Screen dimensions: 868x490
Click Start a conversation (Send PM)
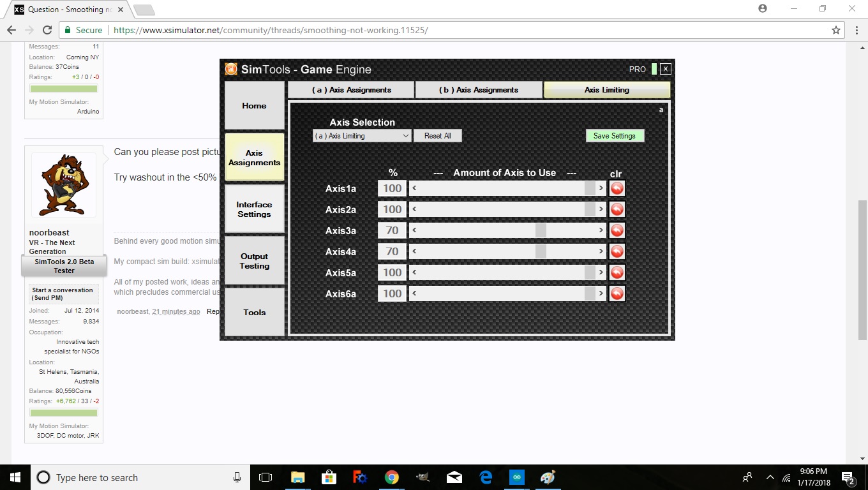[x=64, y=294]
